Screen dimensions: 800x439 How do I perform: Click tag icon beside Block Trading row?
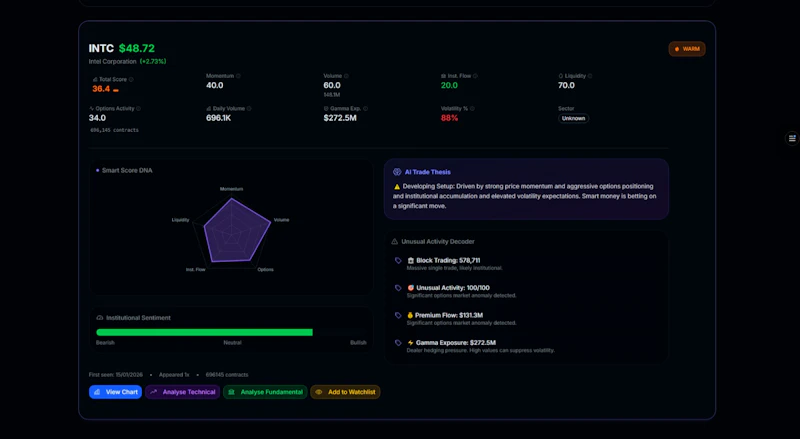(x=398, y=260)
